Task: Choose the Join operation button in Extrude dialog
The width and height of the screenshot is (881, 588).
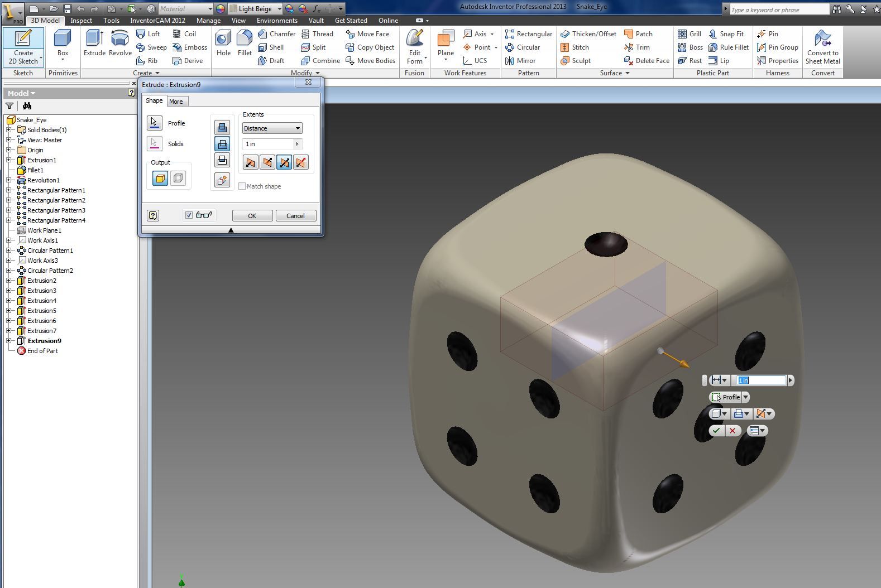Action: [222, 128]
